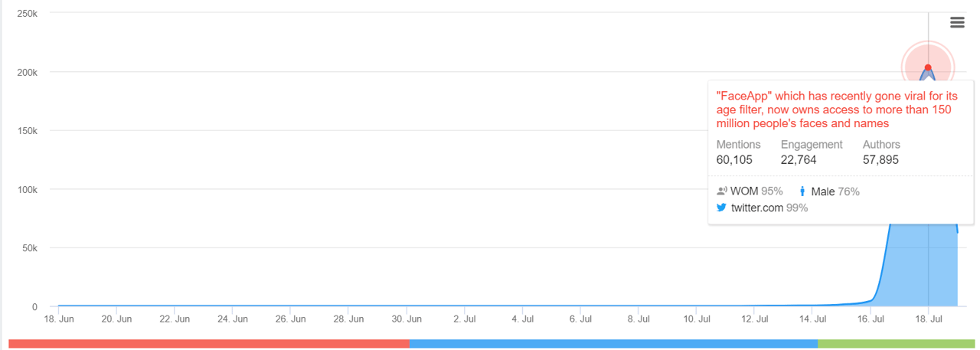The width and height of the screenshot is (980, 350).
Task: Click the 16. Jul x-axis label
Action: click(x=870, y=319)
